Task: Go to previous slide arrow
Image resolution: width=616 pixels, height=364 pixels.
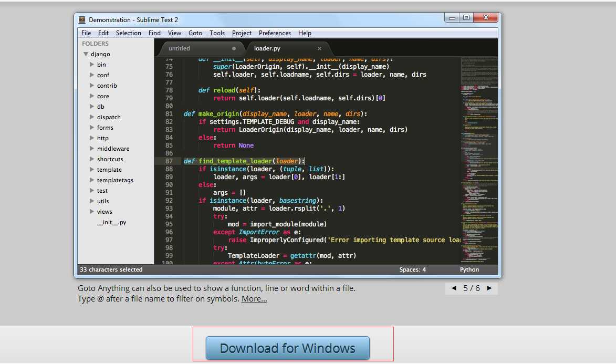Action: tap(454, 288)
